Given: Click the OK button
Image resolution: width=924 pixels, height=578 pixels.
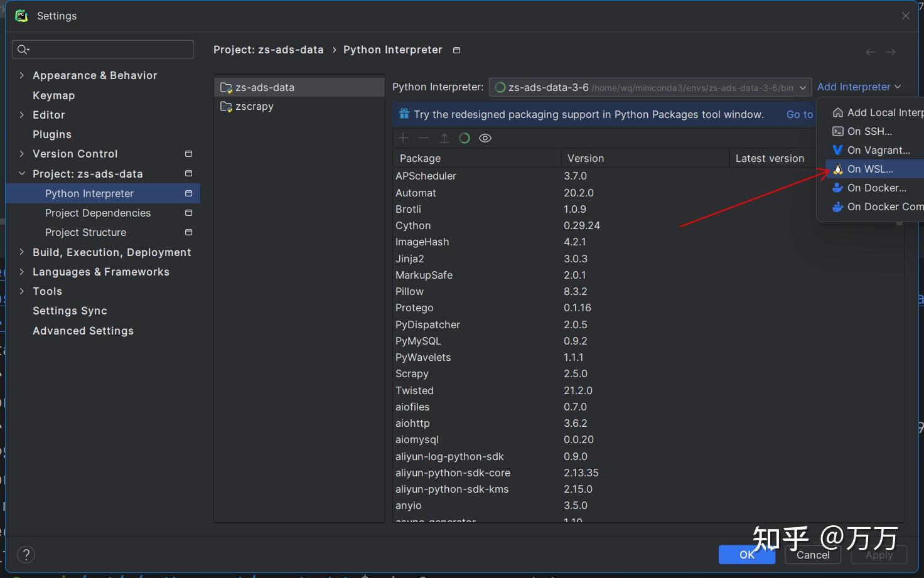Looking at the screenshot, I should 747,555.
